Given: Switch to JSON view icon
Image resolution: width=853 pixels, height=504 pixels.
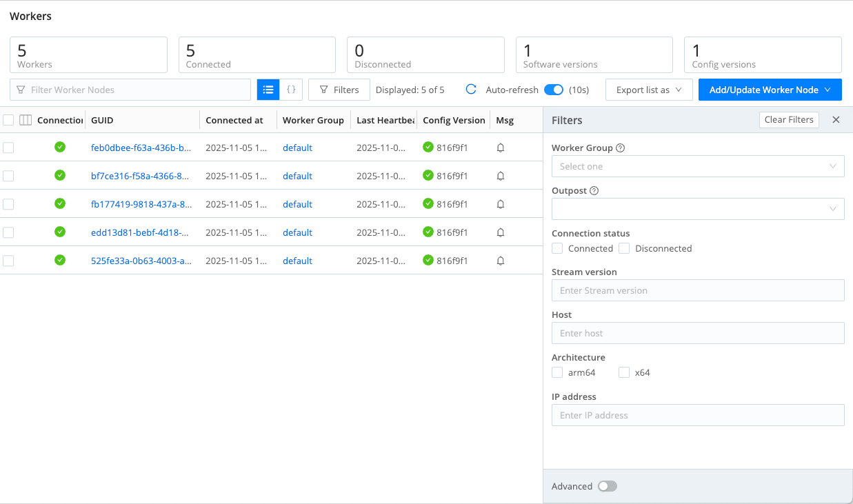Looking at the screenshot, I should pyautogui.click(x=291, y=90).
